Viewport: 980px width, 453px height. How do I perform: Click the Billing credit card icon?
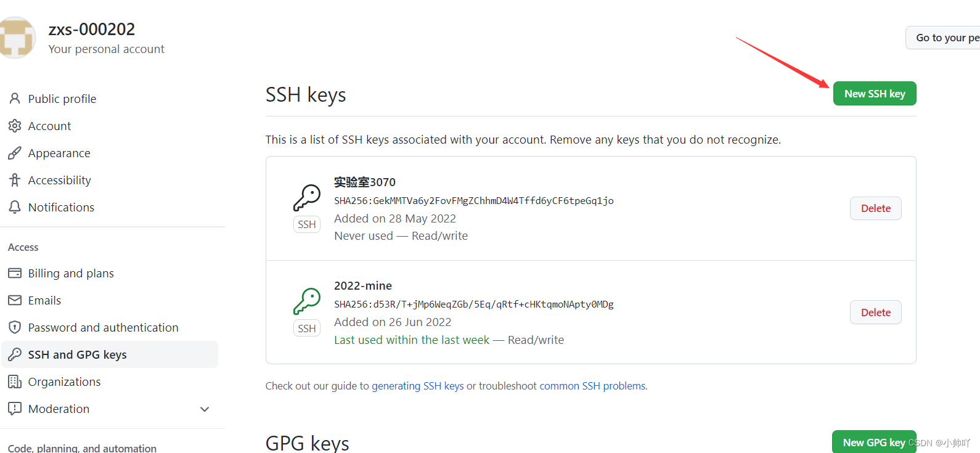point(15,273)
